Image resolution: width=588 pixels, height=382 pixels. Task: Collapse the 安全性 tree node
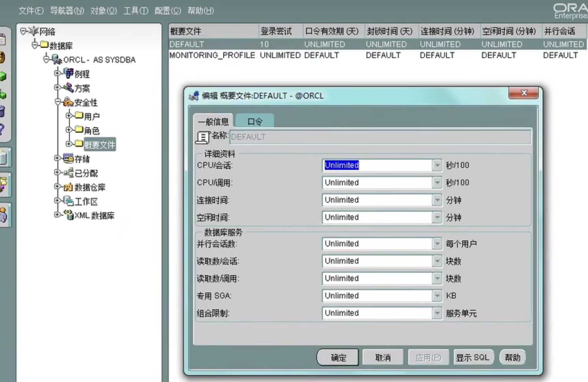(57, 102)
